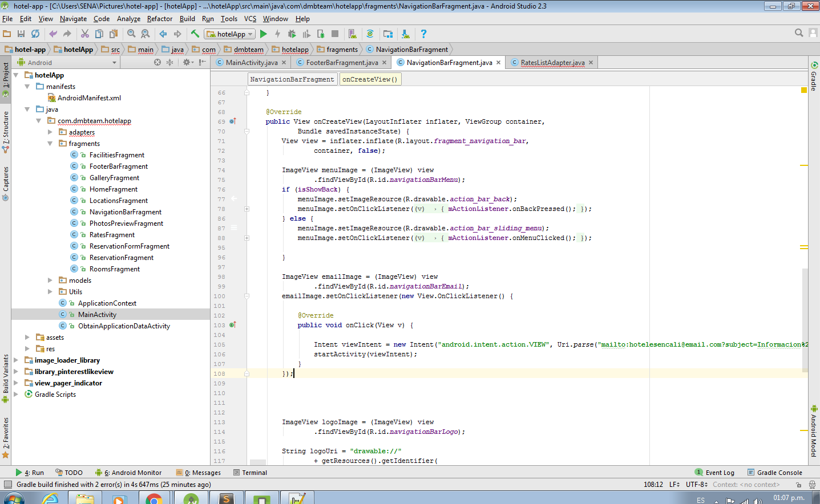Screen dimensions: 820x504
Task: Run hotelApp with the green play icon
Action: pyautogui.click(x=264, y=34)
